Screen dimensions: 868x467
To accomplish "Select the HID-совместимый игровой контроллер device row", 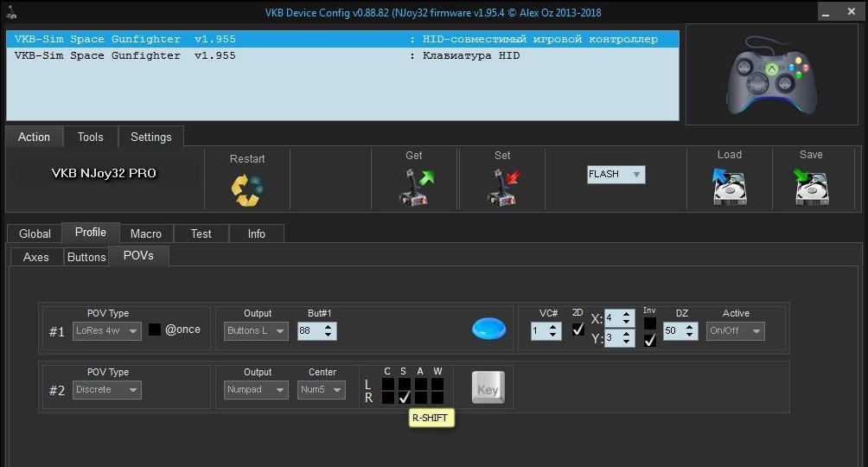I will [x=342, y=39].
